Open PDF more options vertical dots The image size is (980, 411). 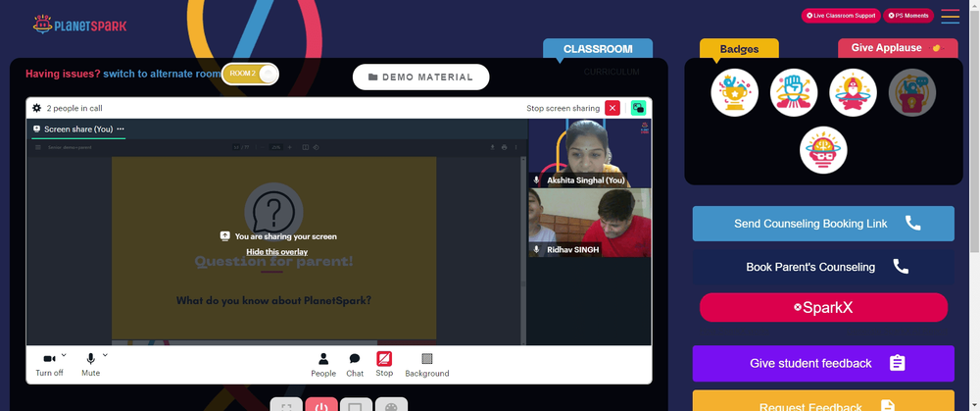tap(515, 148)
